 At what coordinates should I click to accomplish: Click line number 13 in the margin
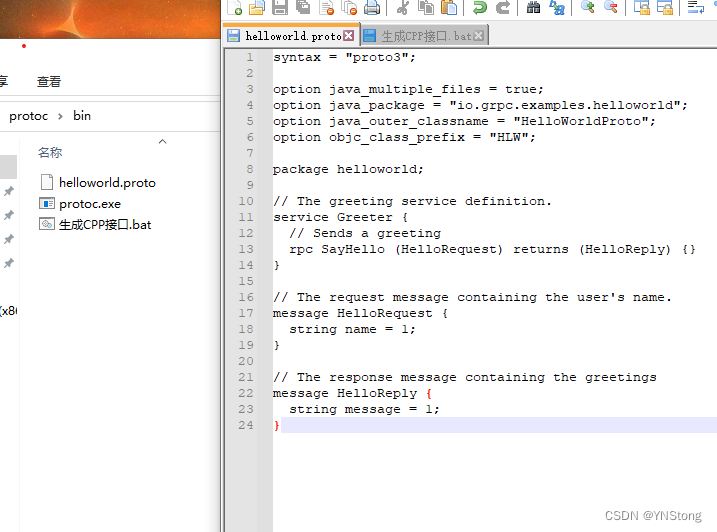[246, 249]
